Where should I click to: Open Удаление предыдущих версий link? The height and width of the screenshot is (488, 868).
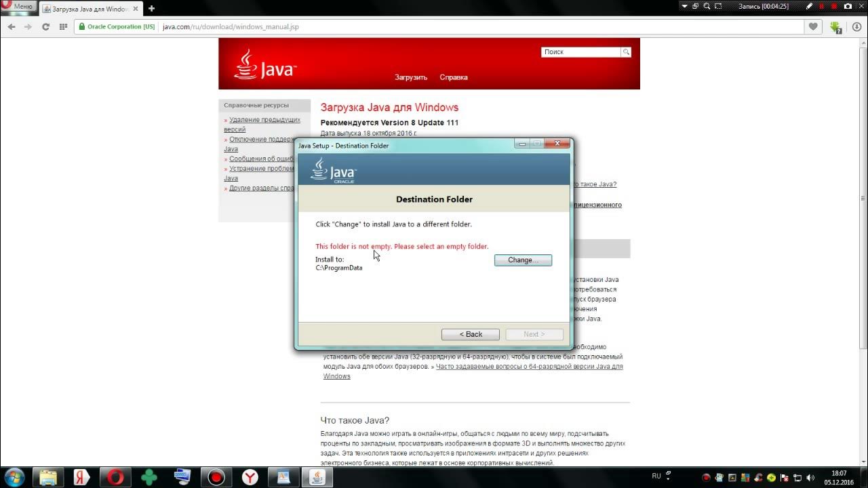(x=262, y=125)
